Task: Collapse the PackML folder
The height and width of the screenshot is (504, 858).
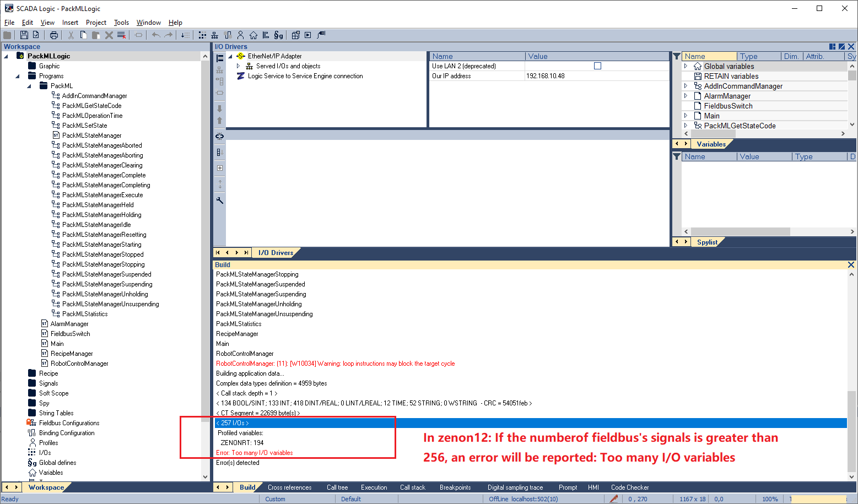Action: 29,86
